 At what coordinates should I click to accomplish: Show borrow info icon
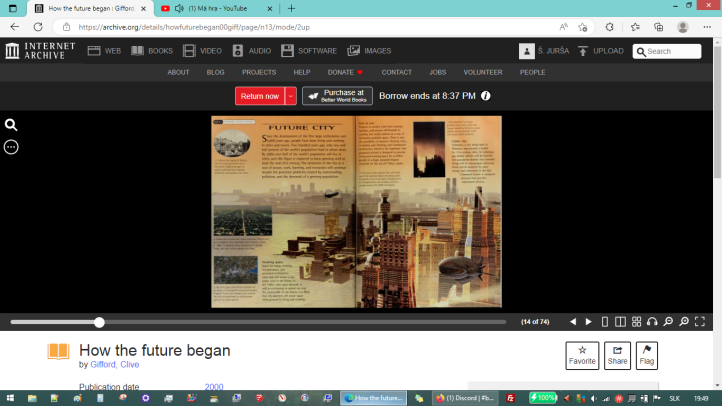pos(485,96)
